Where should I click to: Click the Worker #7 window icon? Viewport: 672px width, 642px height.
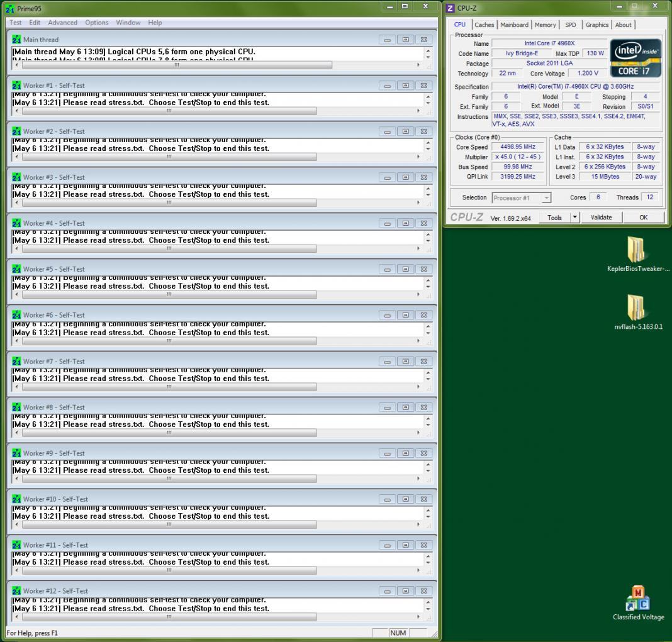click(16, 361)
